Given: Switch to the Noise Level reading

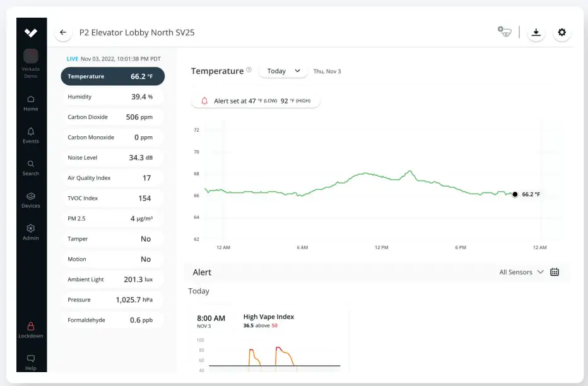Looking at the screenshot, I should pyautogui.click(x=112, y=158).
